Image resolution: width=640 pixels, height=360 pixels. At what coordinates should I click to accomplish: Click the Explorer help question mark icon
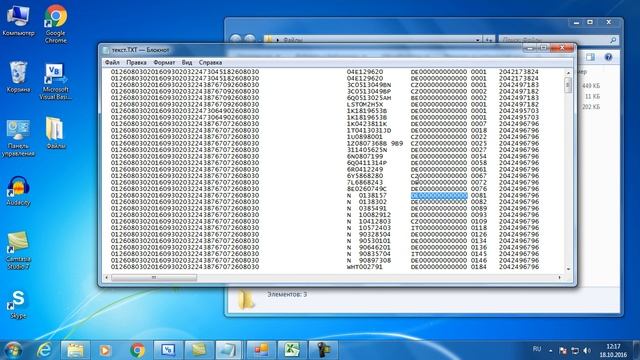coord(608,57)
